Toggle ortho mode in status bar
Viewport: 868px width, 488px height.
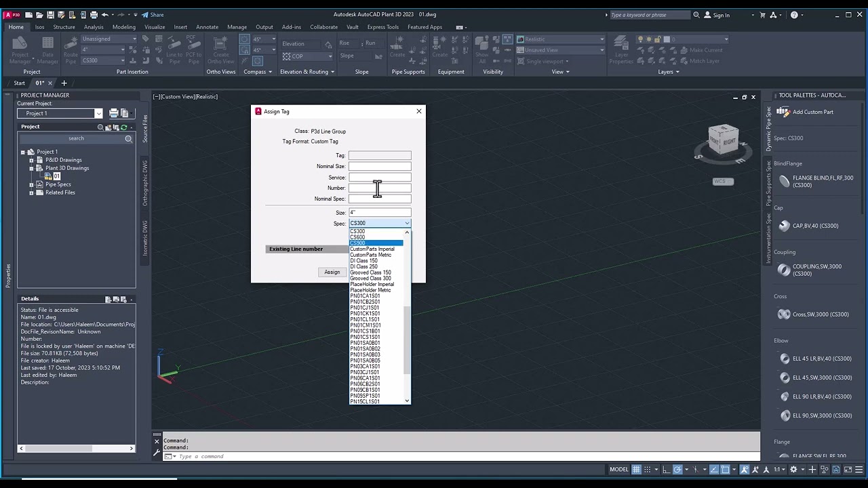pos(665,469)
